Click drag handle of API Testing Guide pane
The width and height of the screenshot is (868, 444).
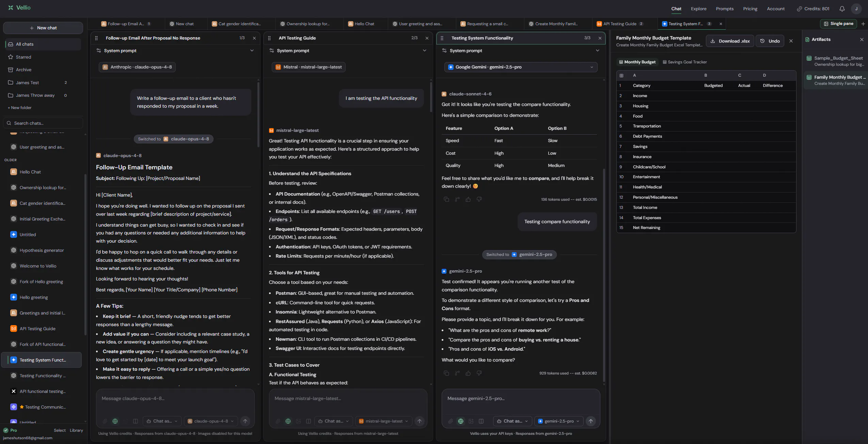click(x=269, y=38)
